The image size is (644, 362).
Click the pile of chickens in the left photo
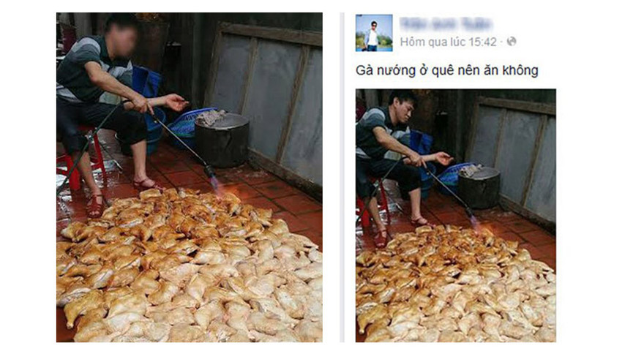tap(189, 267)
